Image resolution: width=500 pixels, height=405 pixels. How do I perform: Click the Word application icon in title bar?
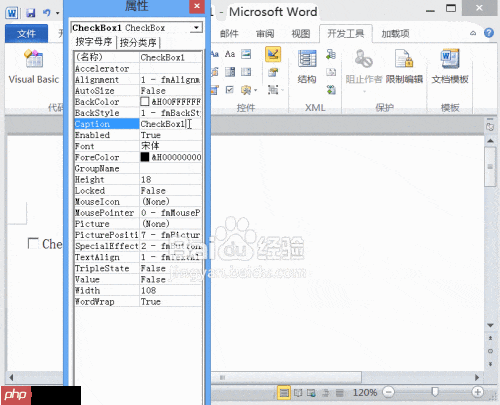click(12, 13)
